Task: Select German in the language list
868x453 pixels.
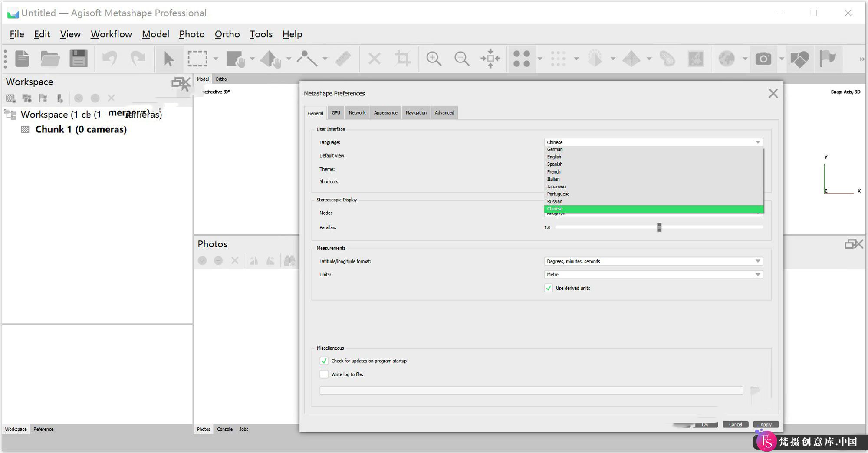Action: click(x=654, y=149)
